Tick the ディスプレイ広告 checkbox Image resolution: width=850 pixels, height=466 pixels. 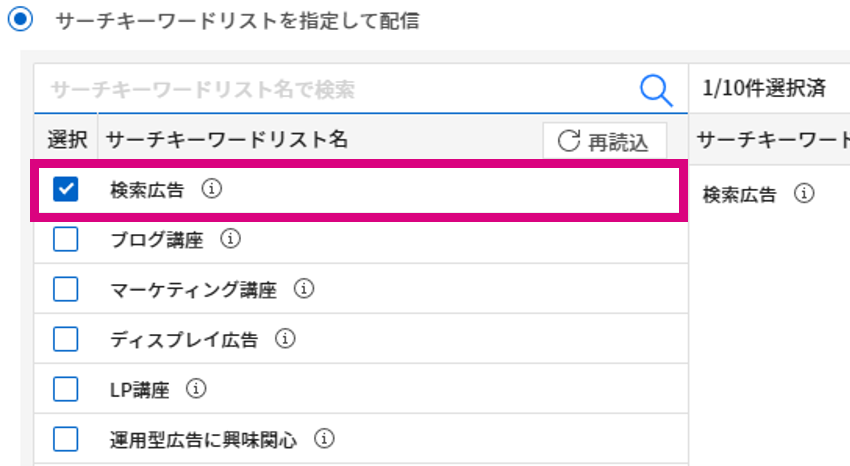[x=66, y=339]
